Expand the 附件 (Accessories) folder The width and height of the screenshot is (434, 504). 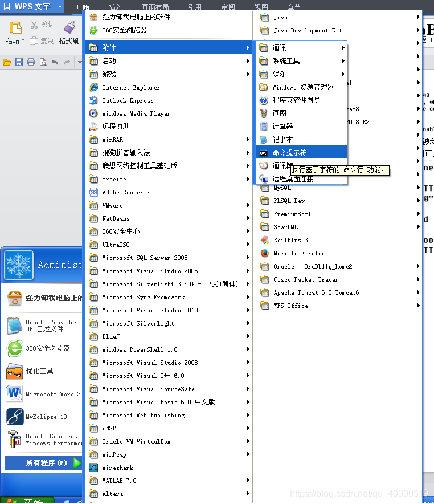pos(169,47)
